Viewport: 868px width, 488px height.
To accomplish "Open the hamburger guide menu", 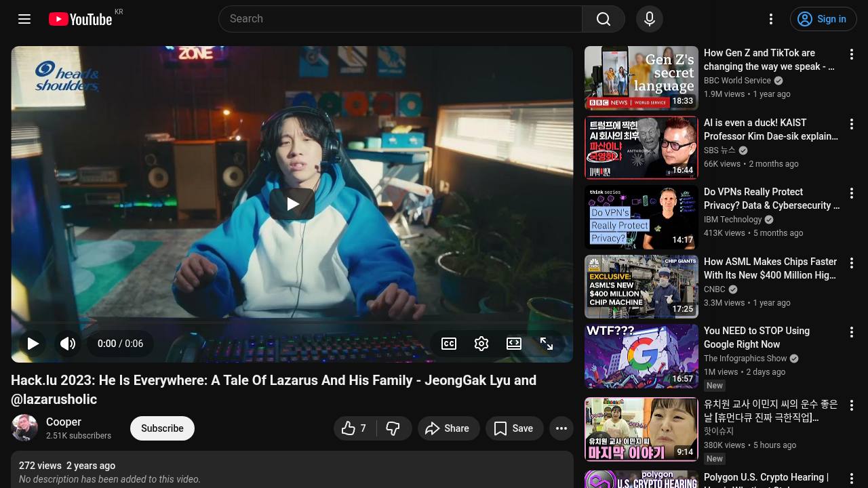I will (x=24, y=19).
